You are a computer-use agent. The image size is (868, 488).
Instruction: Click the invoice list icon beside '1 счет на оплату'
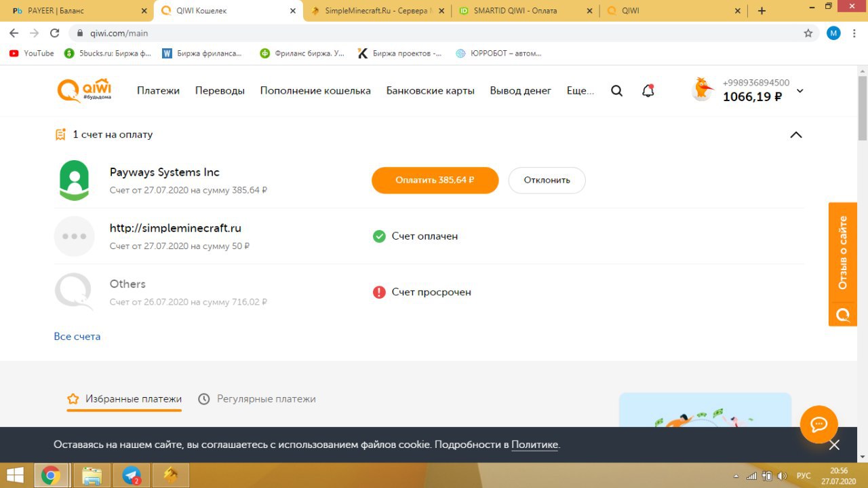pos(60,134)
